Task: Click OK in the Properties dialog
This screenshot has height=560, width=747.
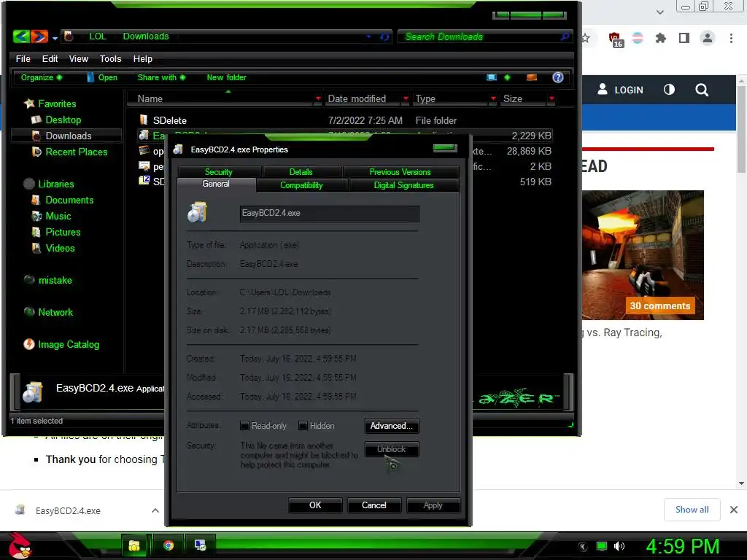Action: 315,505
